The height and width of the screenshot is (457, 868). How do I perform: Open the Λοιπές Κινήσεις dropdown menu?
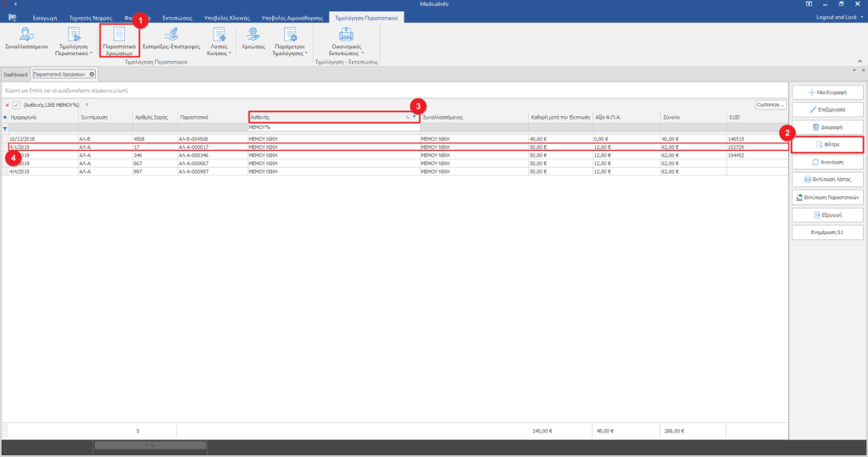click(218, 41)
